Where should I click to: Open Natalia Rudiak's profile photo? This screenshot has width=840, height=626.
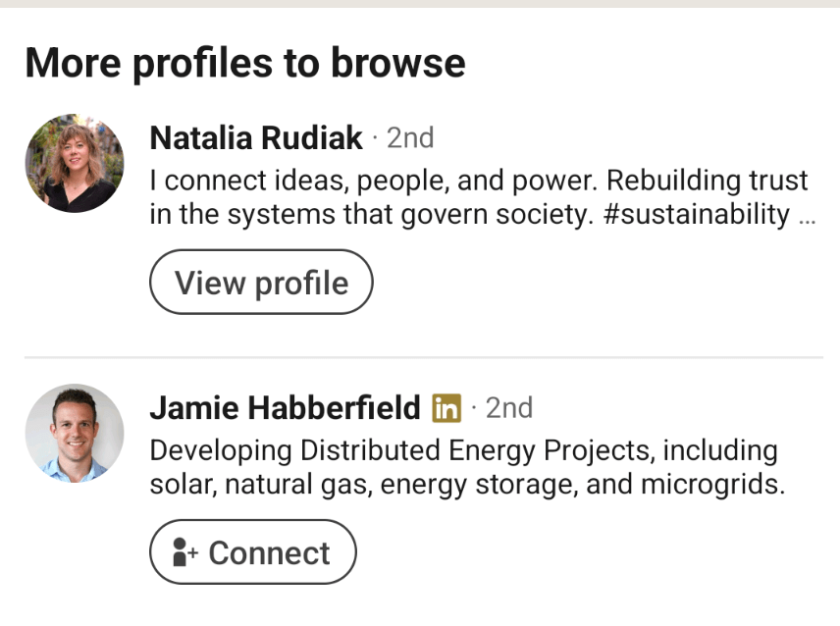coord(75,164)
